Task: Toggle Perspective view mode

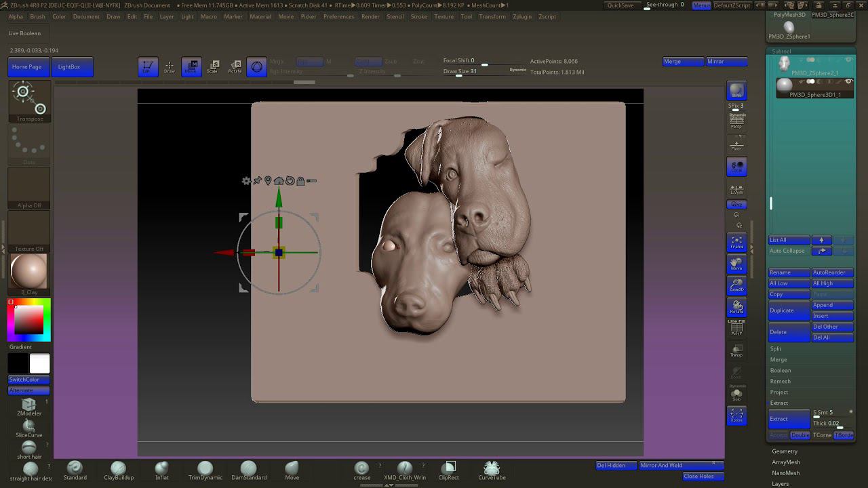Action: pyautogui.click(x=736, y=122)
